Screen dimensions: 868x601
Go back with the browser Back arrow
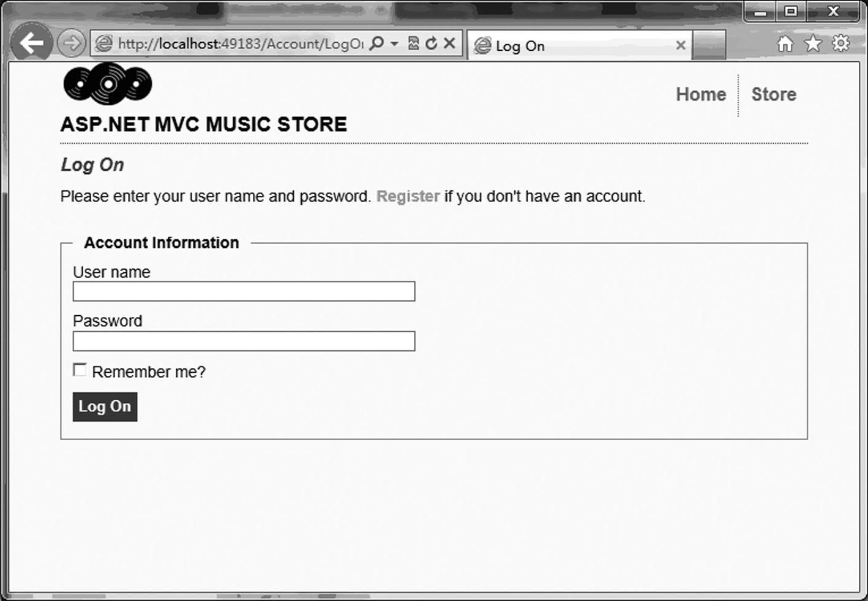[31, 42]
